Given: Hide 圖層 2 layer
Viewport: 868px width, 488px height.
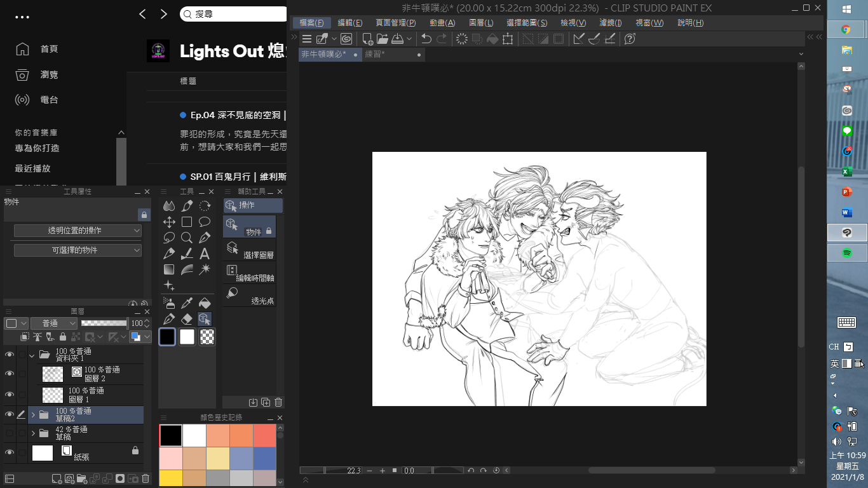Looking at the screenshot, I should (10, 374).
